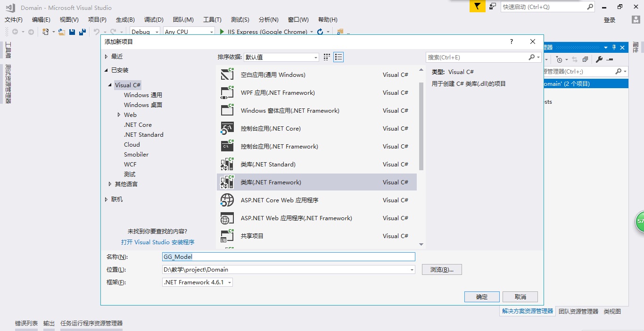The width and height of the screenshot is (644, 331).
Task: Click the 浏览(B)... button
Action: (442, 269)
